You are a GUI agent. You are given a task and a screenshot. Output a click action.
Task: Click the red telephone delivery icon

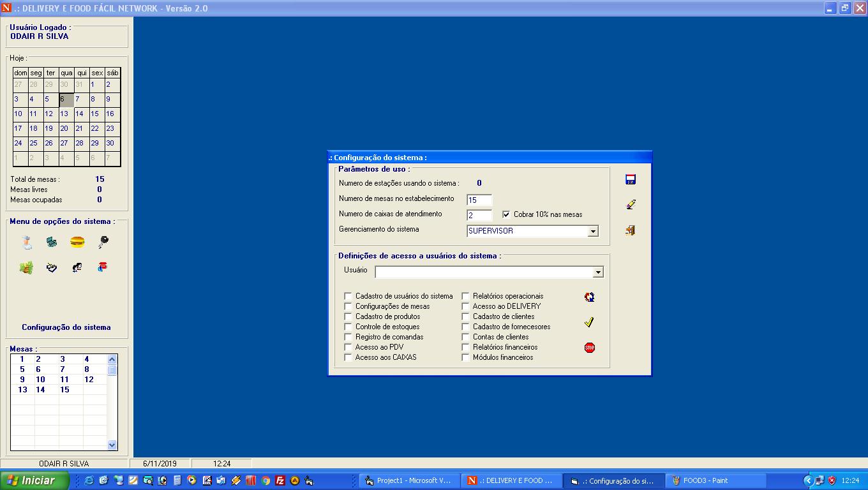click(x=103, y=267)
